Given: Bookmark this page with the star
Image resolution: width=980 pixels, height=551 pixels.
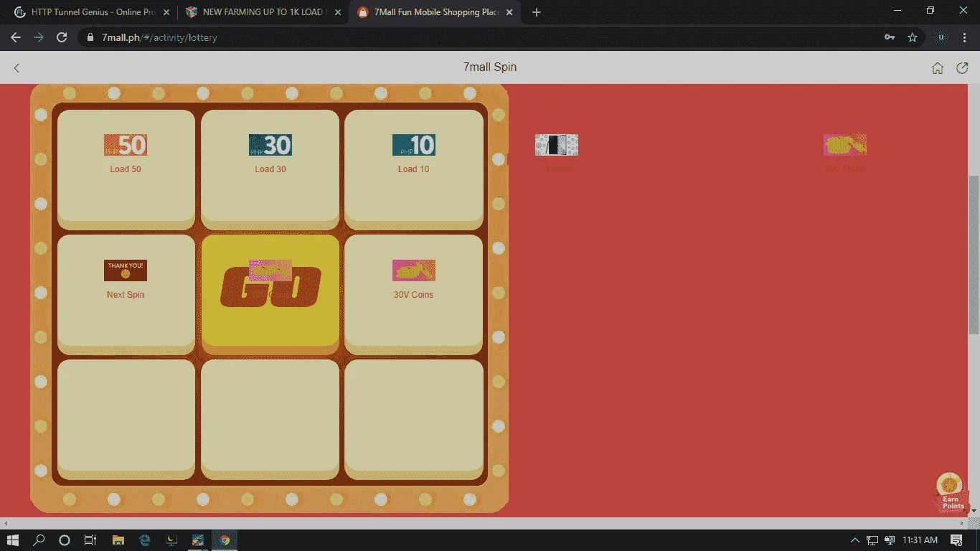Looking at the screenshot, I should [x=913, y=37].
